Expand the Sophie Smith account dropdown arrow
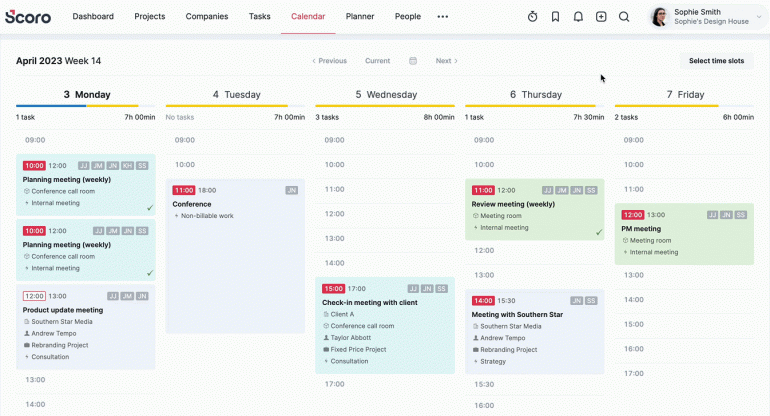The width and height of the screenshot is (770, 416). 759,17
